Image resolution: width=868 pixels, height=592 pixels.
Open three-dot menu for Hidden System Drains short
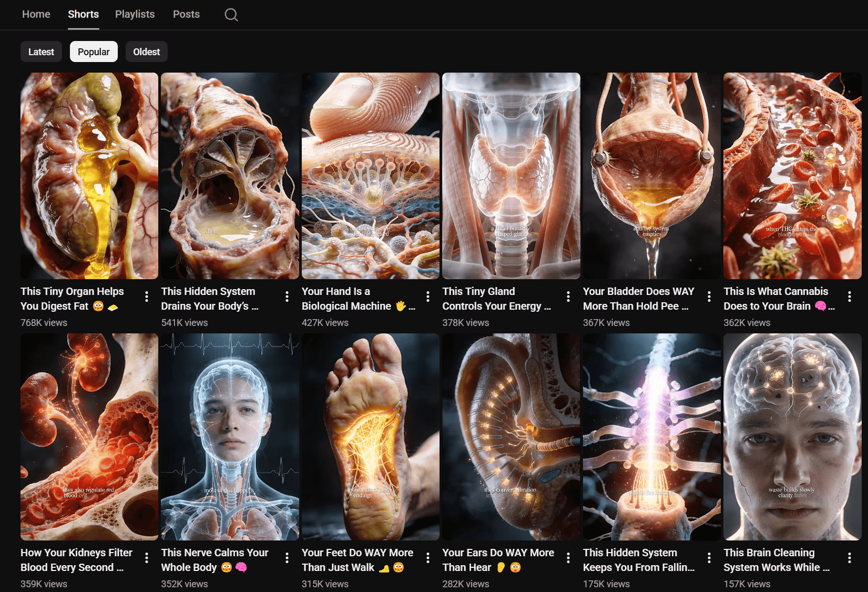click(x=287, y=297)
